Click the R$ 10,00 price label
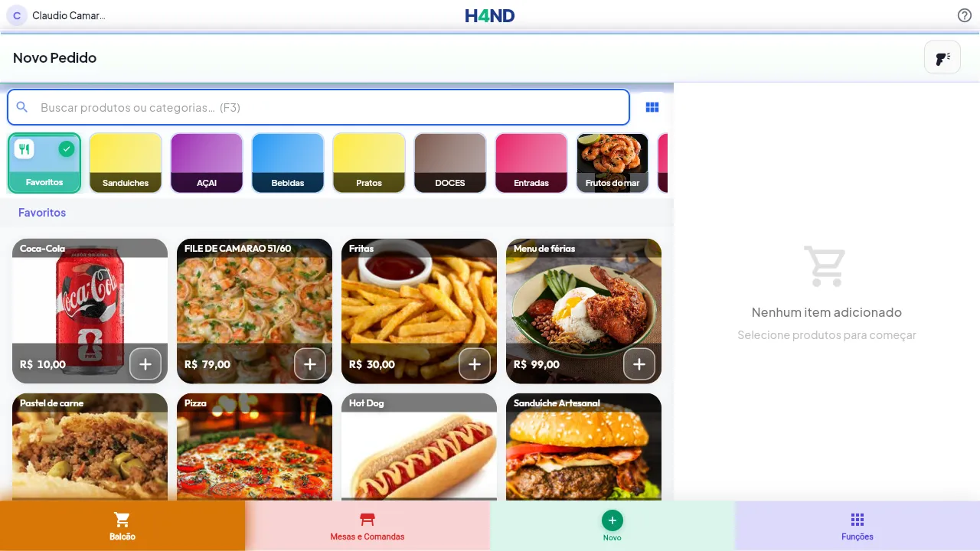Image resolution: width=980 pixels, height=551 pixels. (x=43, y=364)
